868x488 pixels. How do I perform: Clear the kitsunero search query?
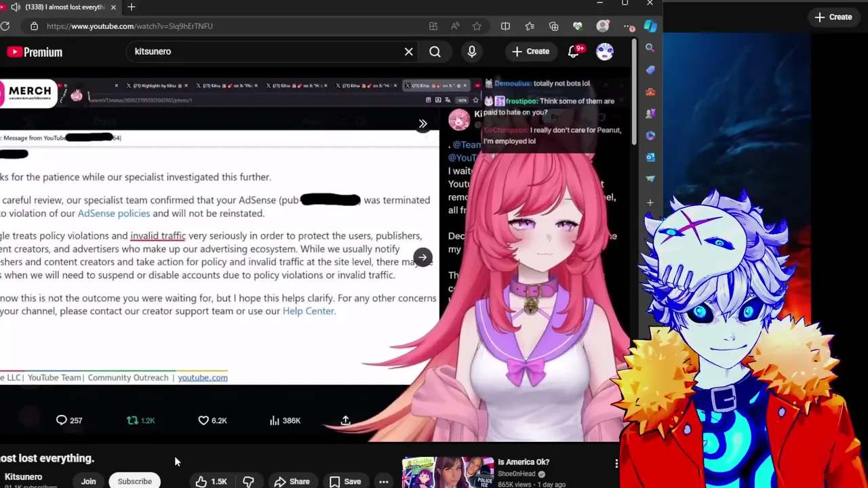409,52
